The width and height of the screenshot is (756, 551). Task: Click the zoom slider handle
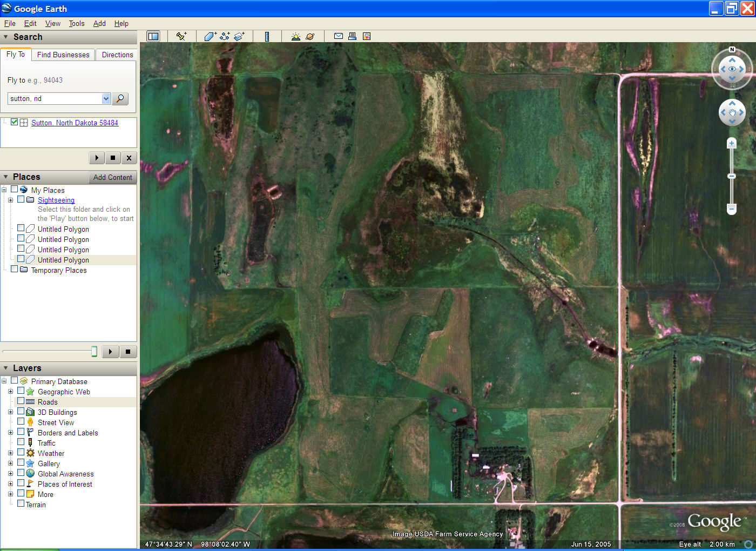point(732,176)
